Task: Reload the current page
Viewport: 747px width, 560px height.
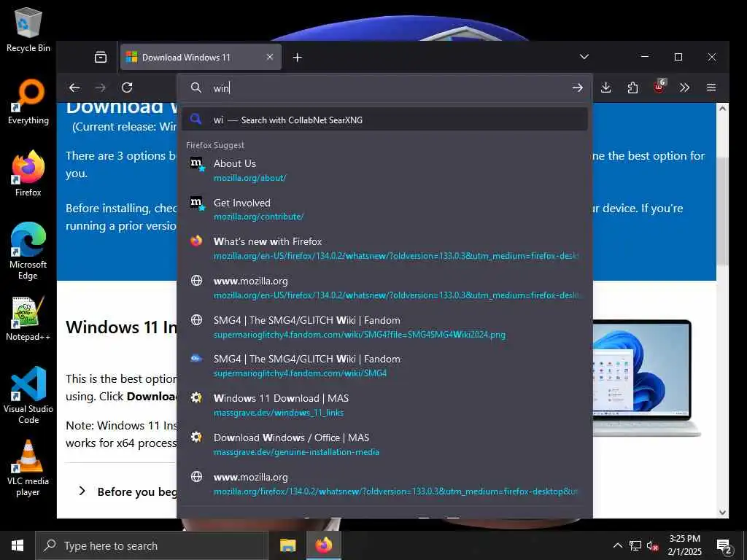Action: (127, 87)
